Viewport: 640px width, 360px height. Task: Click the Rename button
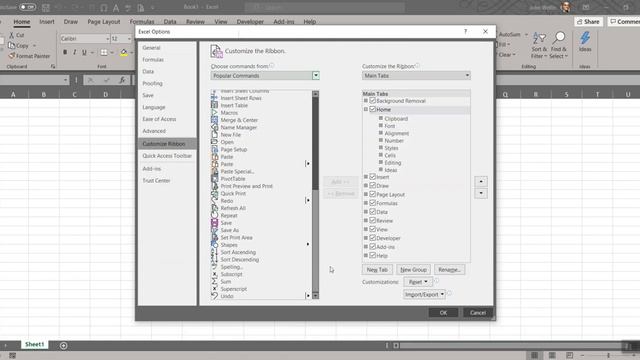tap(449, 270)
